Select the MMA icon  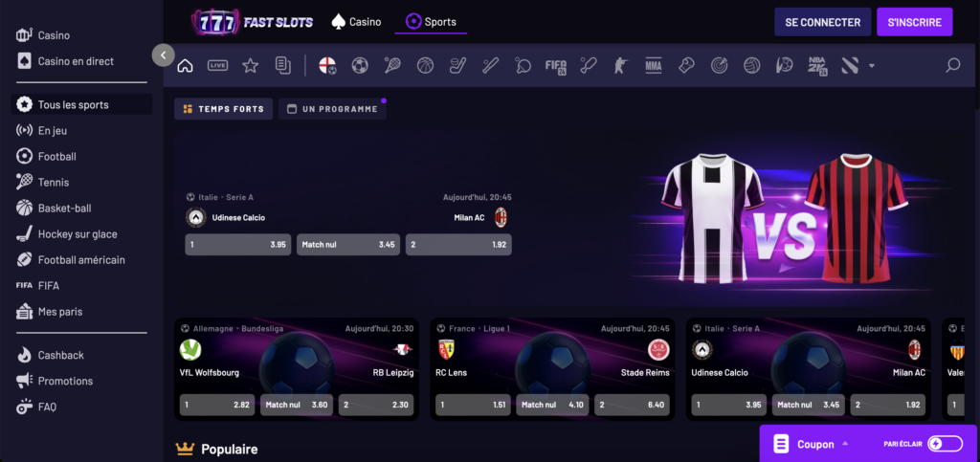point(653,65)
